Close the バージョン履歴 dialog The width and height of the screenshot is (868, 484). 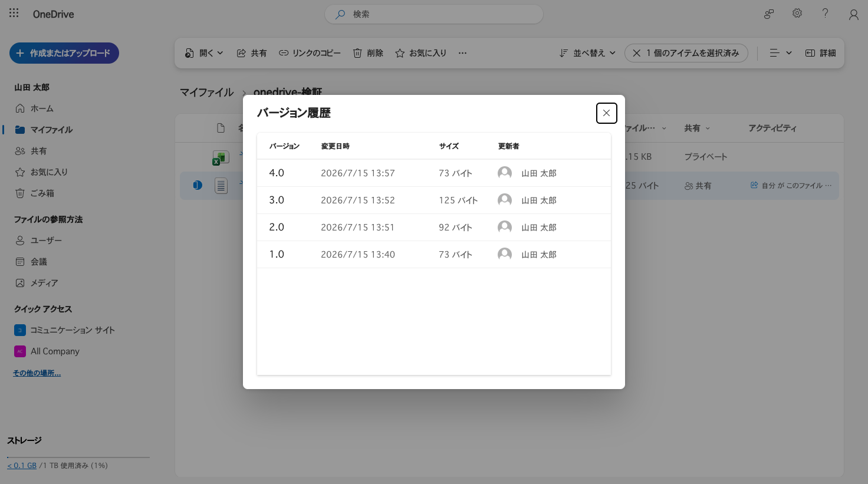pyautogui.click(x=606, y=113)
